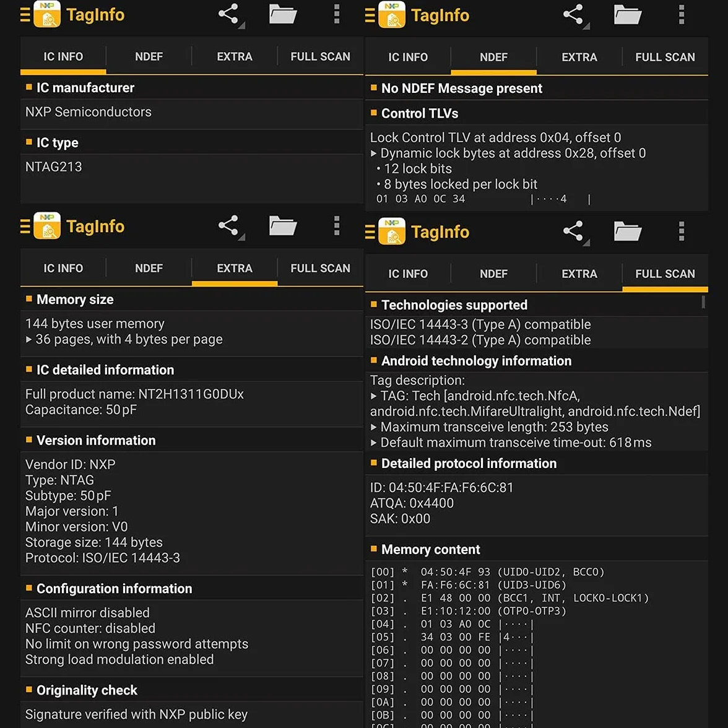Tap TagInfo app logo in EXTRA screen

[47, 225]
